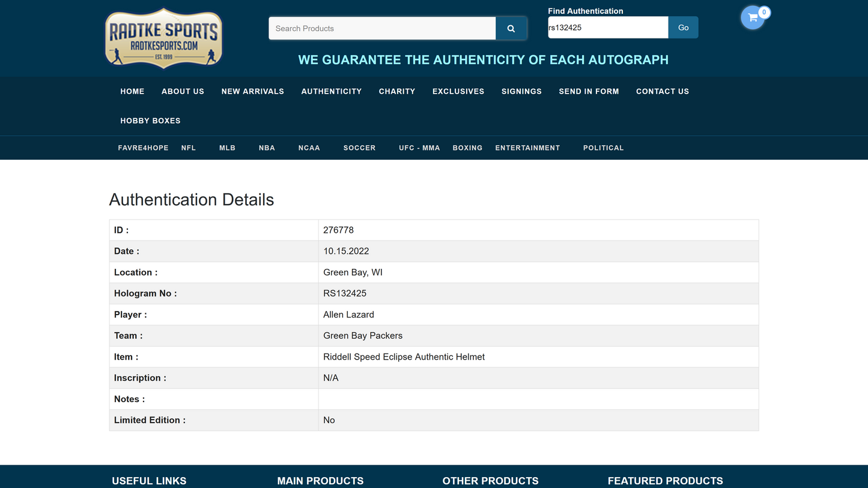Go to Send In Form
868x488 pixels.
pos(589,91)
